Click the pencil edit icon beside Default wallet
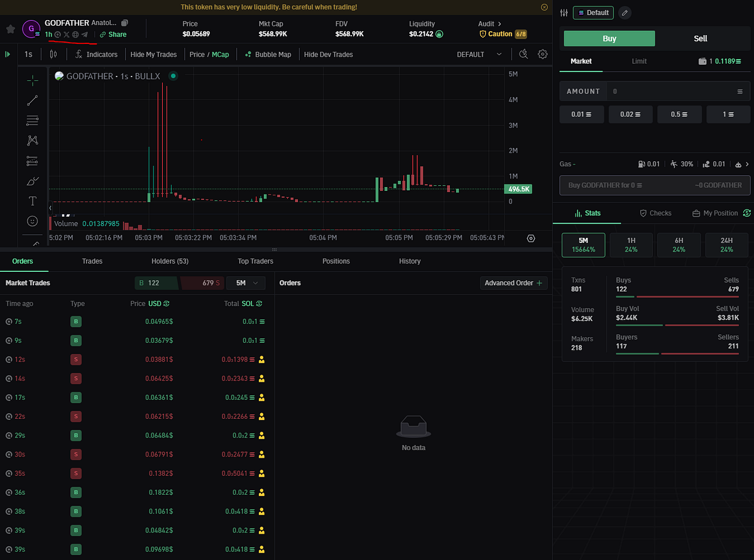 (625, 13)
